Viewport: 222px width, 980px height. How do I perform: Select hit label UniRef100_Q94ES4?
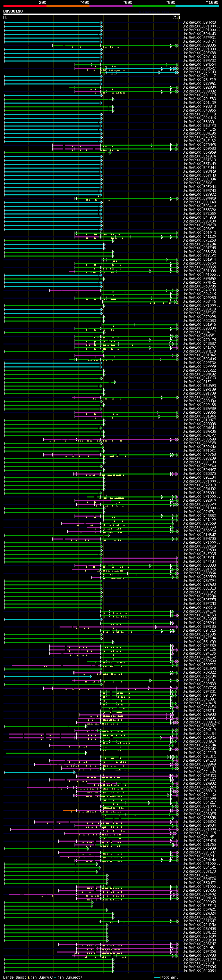pos(199,612)
